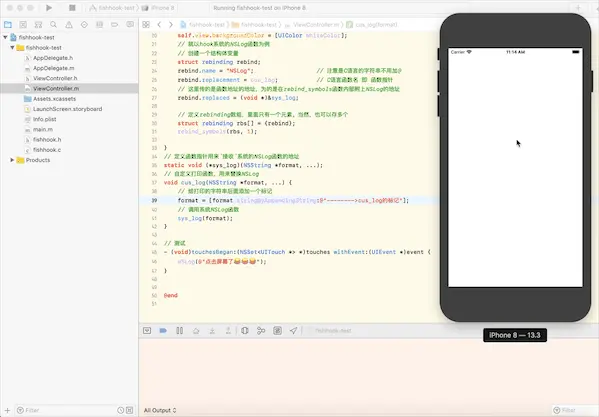Hide the debug area with toggle button
The height and width of the screenshot is (417, 599).
tap(147, 331)
